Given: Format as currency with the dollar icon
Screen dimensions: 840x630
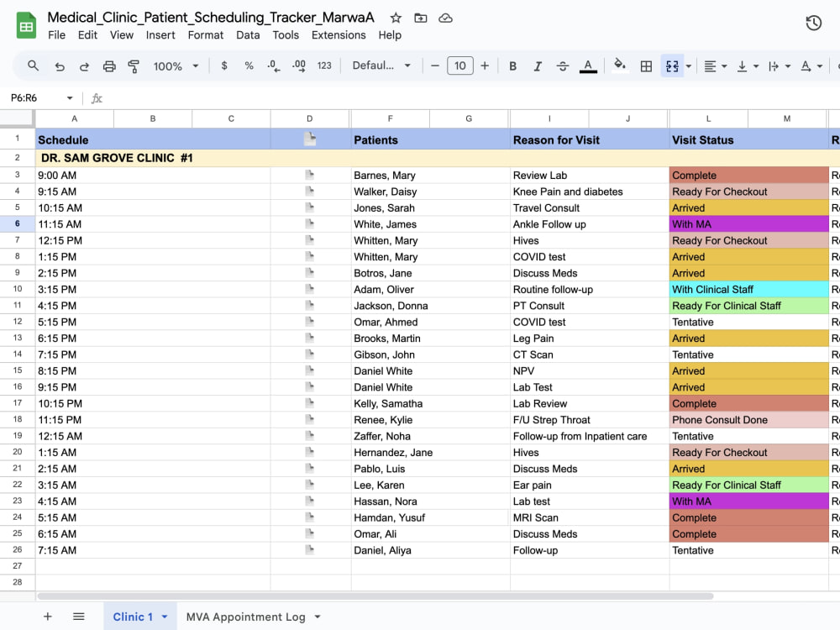Looking at the screenshot, I should click(224, 66).
